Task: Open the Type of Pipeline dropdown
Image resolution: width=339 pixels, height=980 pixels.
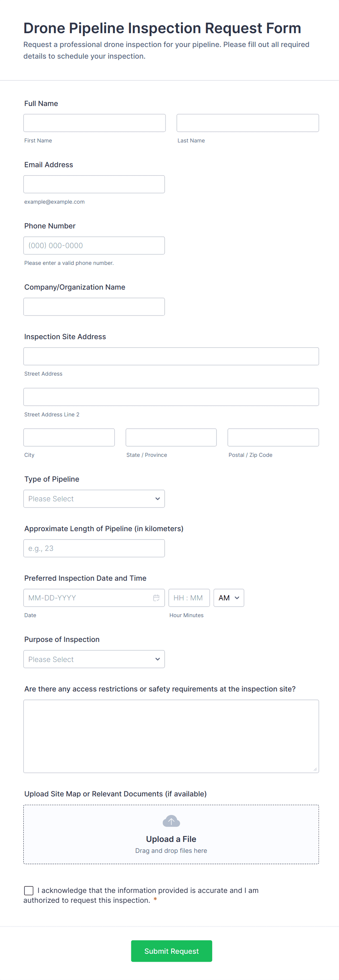Action: click(x=94, y=499)
